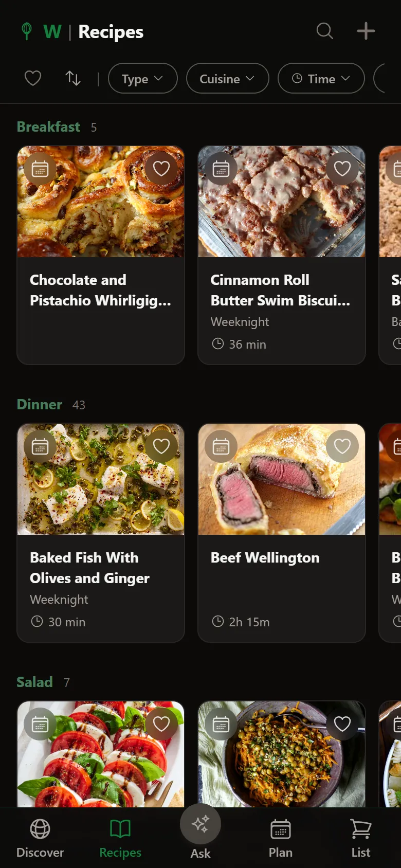Schedule Baked Fish With Olives calendar icon
Viewport: 401px width, 868px height.
point(40,446)
